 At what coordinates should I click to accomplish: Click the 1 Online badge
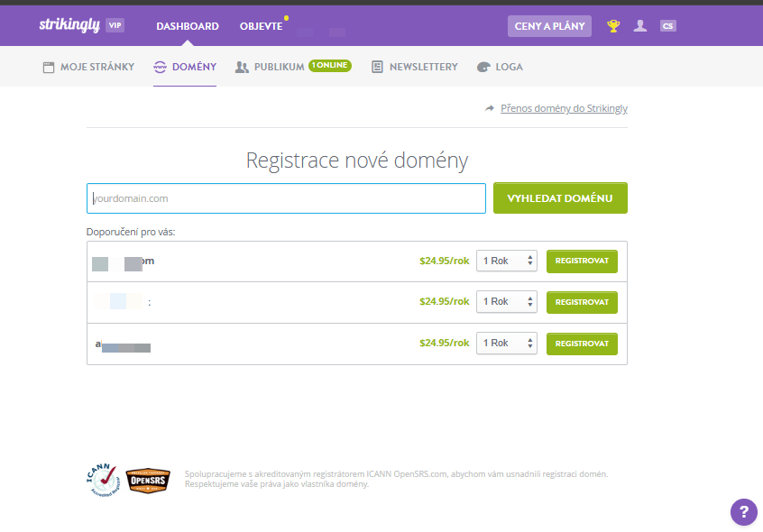coord(330,65)
